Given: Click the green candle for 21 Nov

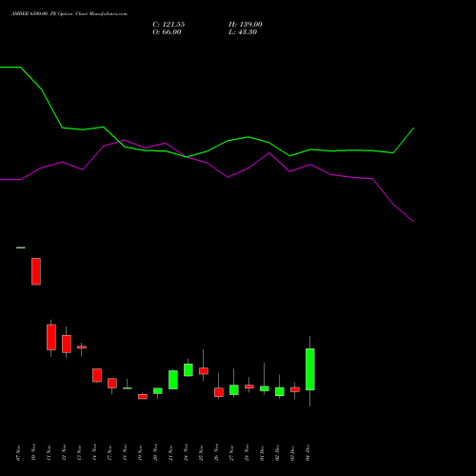Looking at the screenshot, I should tap(173, 380).
